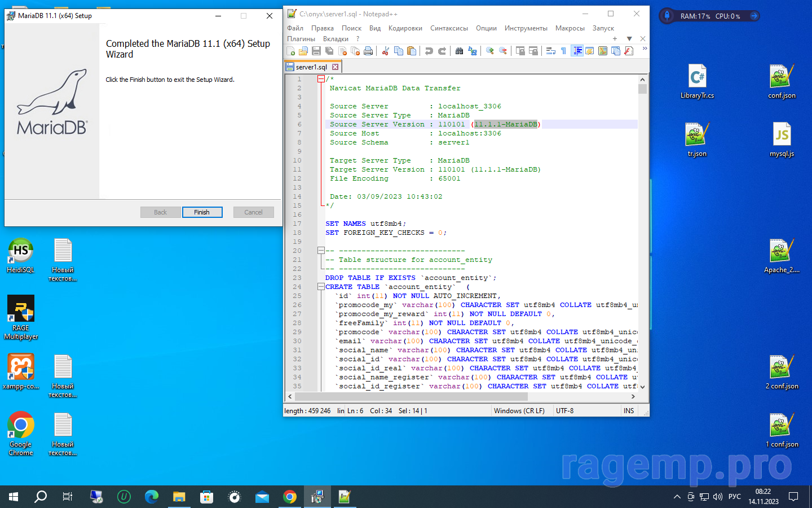Click the Replace icon in Notepad++ toolbar

[473, 51]
